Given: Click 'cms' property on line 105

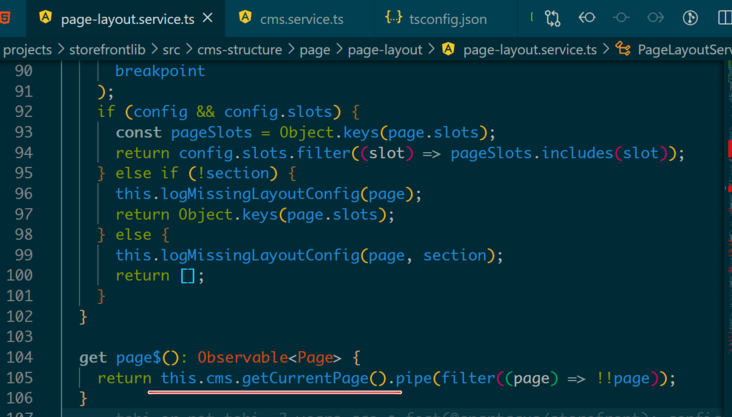Looking at the screenshot, I should (219, 378).
